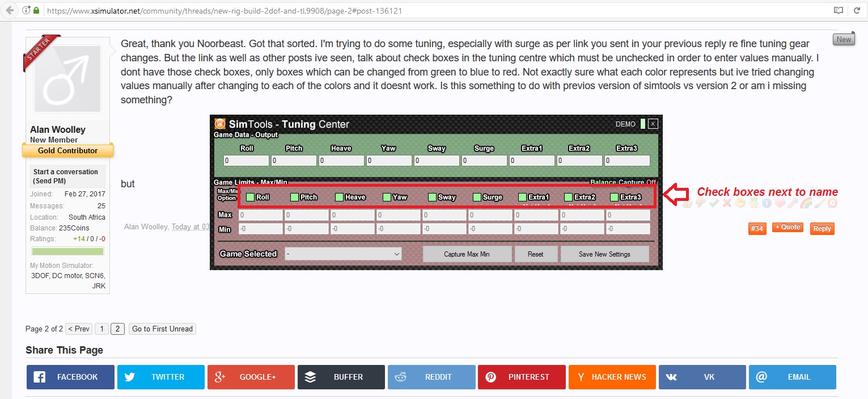Share the thread on Reddit
The image size is (868, 399).
pyautogui.click(x=431, y=377)
